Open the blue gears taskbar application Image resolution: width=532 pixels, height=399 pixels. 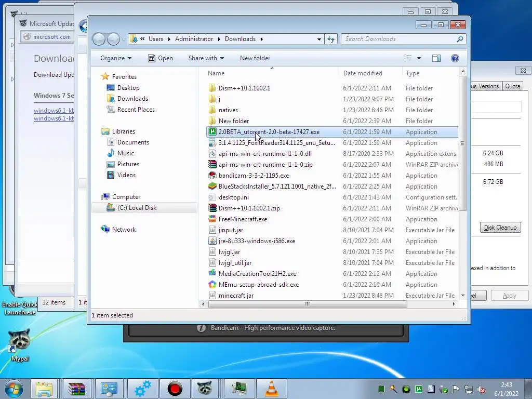pos(142,389)
